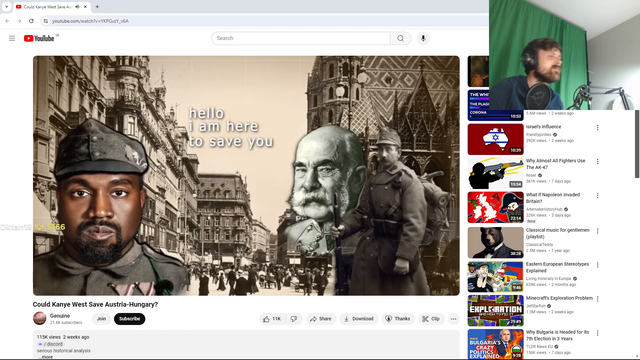Mute the tab via speaker icon
640x360 pixels.
coord(77,7)
